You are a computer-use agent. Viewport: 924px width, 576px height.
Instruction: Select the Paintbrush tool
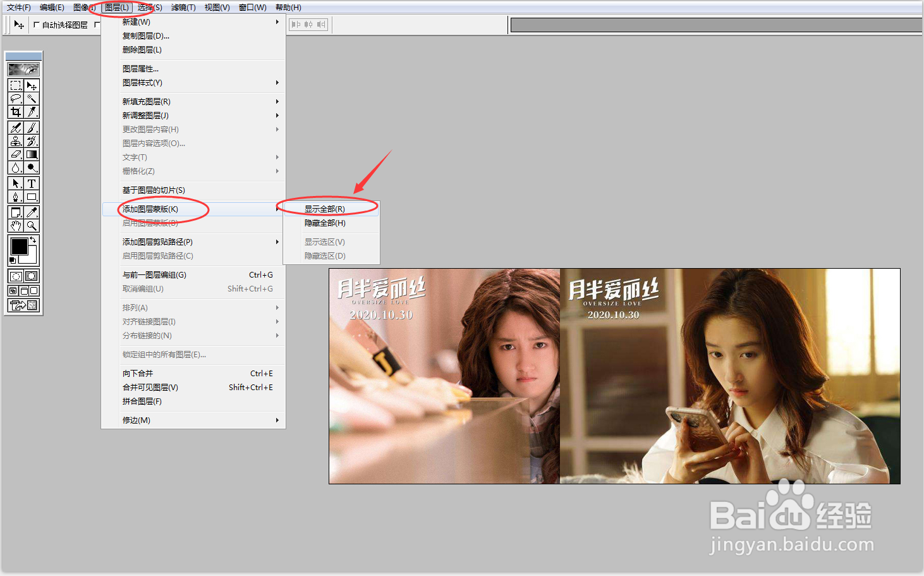(x=32, y=128)
